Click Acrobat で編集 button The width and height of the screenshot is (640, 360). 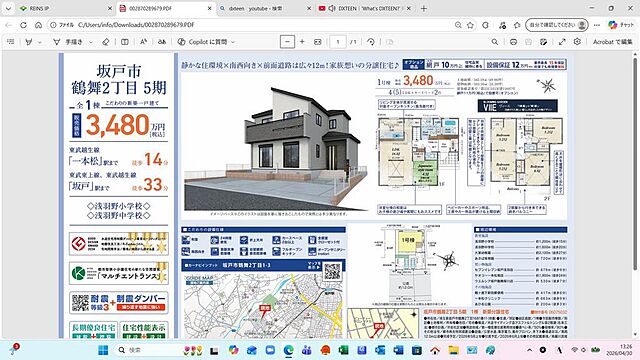[613, 42]
